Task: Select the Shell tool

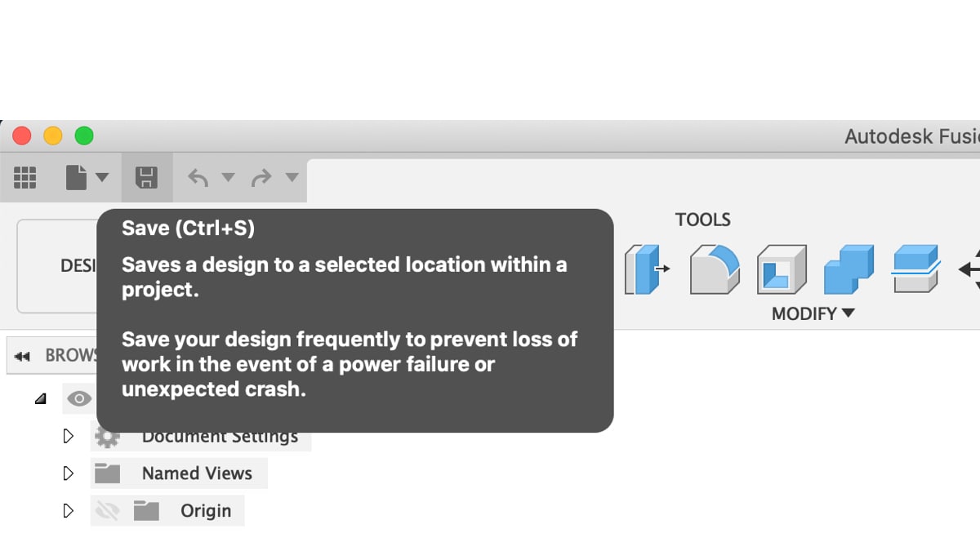Action: pos(782,269)
